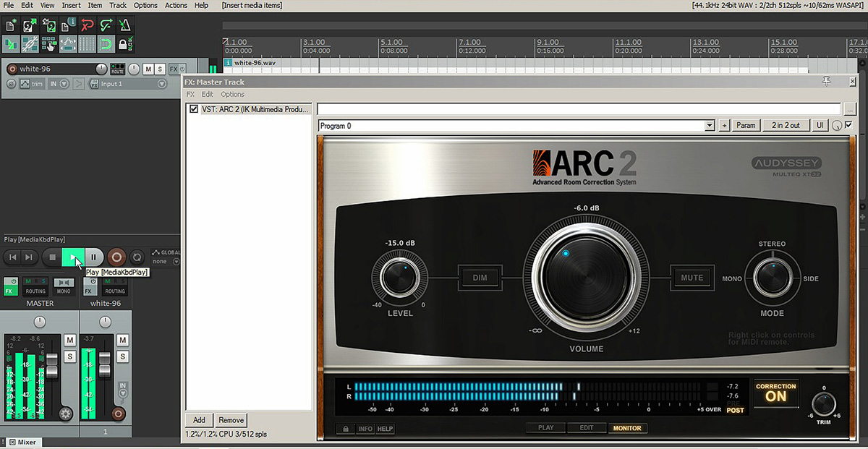868x449 pixels.
Task: Stop playback in transport
Action: tap(51, 257)
